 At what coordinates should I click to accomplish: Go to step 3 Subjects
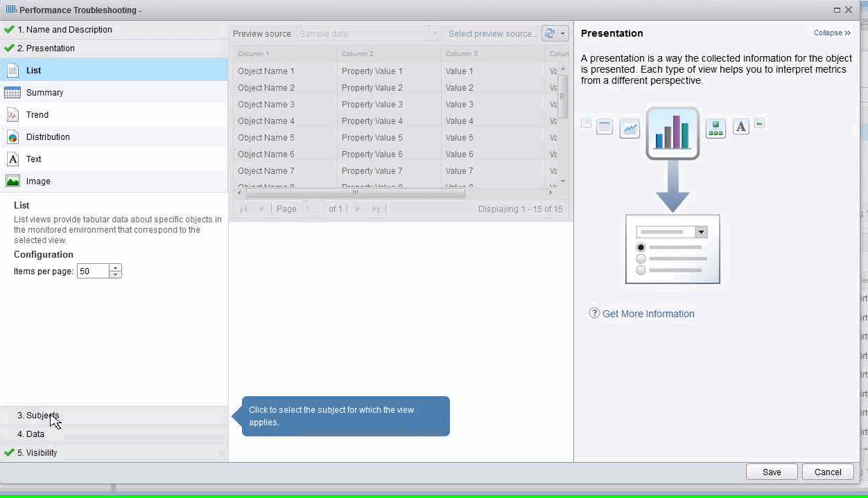38,416
